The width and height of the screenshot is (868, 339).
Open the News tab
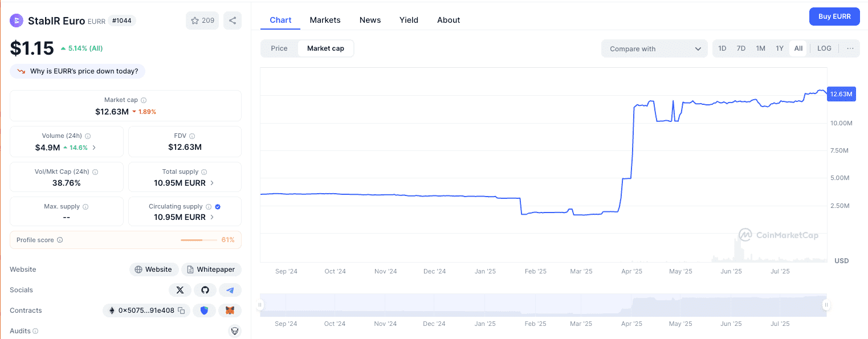(x=370, y=20)
